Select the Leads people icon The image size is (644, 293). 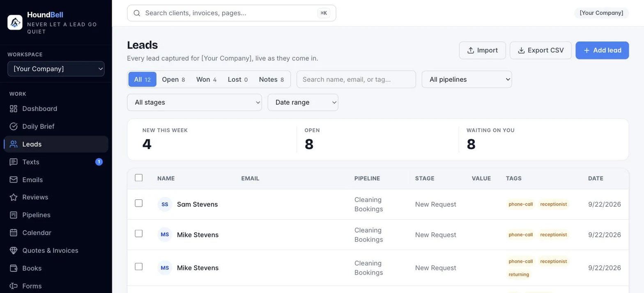click(14, 144)
